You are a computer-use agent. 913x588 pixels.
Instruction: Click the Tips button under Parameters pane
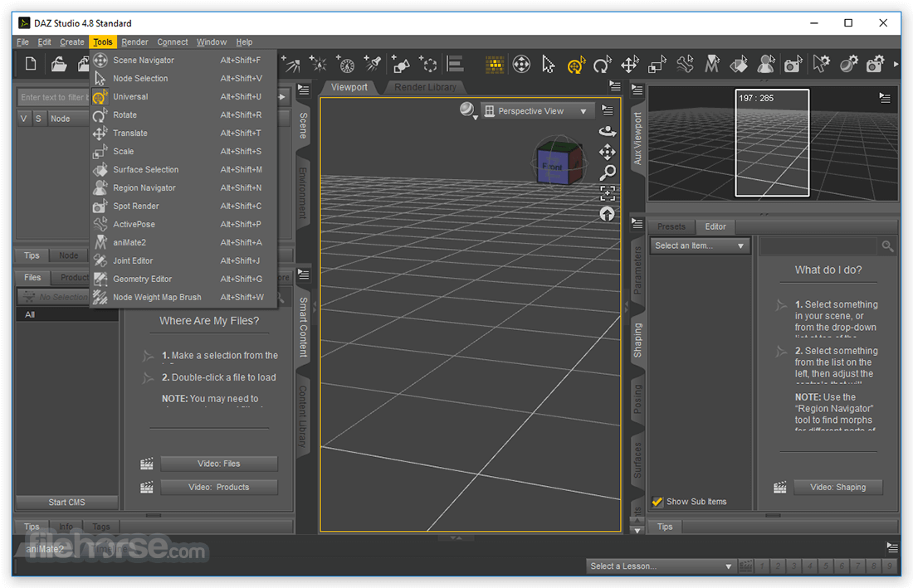(x=665, y=527)
